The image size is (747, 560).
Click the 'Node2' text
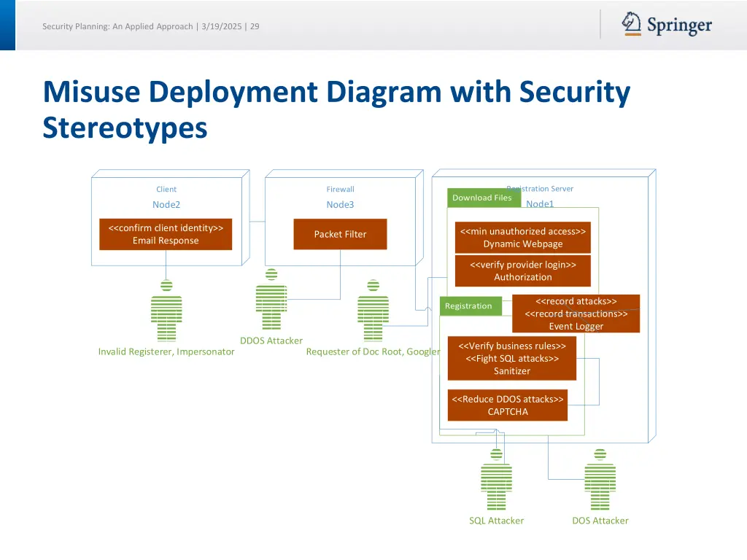(x=166, y=204)
